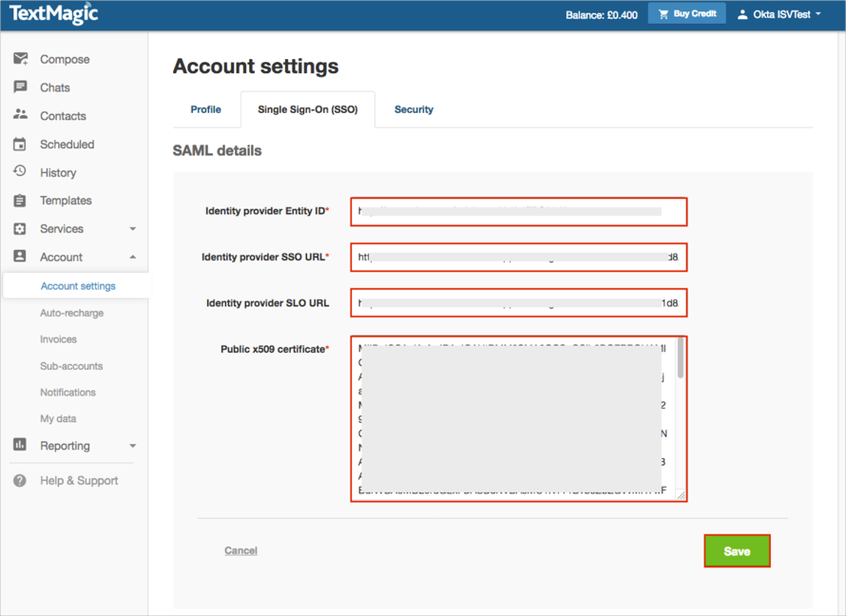846x616 pixels.
Task: Collapse the Account section arrow
Action: click(132, 258)
